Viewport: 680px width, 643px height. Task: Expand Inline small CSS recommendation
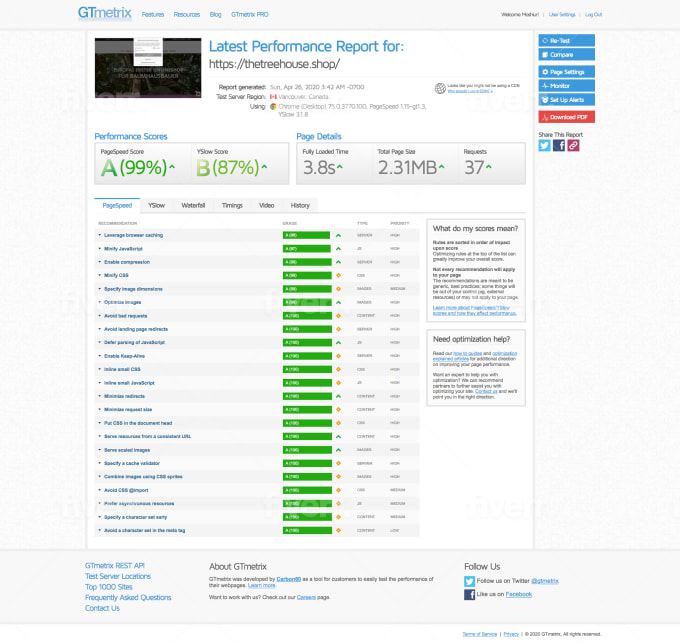coord(122,369)
